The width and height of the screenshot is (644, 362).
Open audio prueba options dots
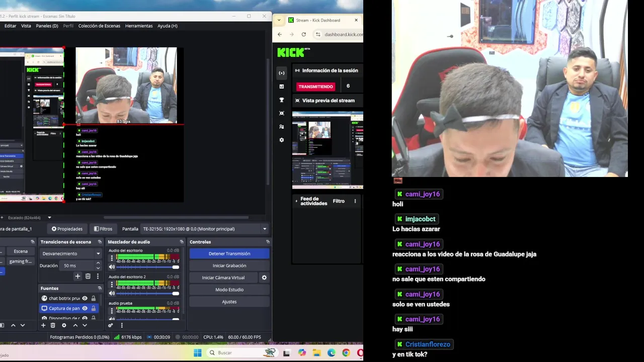coord(112,311)
